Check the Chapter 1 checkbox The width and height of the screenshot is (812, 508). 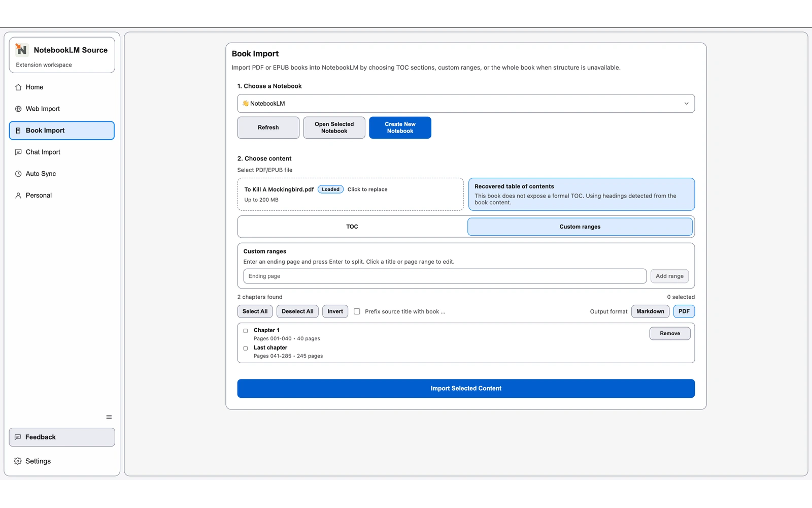(x=245, y=330)
